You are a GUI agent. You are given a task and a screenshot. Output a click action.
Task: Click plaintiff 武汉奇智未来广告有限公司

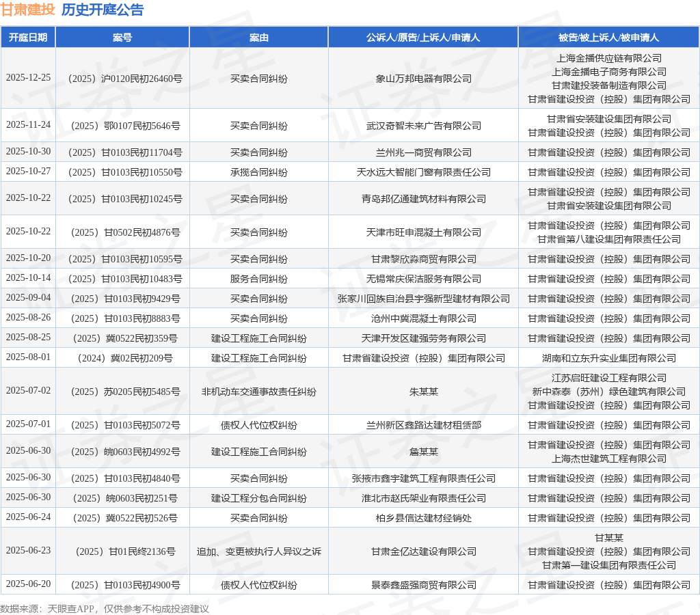coord(424,126)
